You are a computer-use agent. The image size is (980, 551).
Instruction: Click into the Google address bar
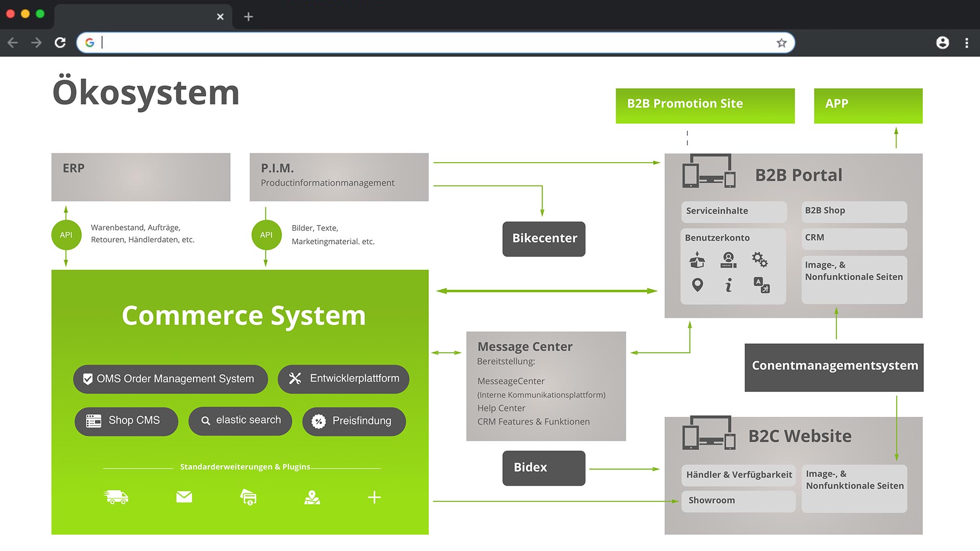[x=434, y=43]
